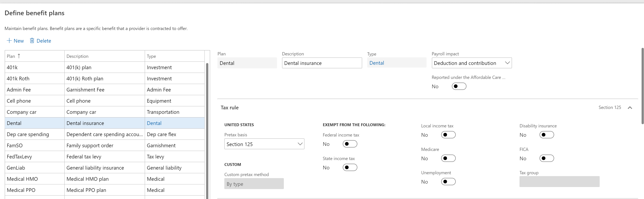Click the Tax levy type cell
This screenshot has width=644, height=199.
(x=175, y=156)
